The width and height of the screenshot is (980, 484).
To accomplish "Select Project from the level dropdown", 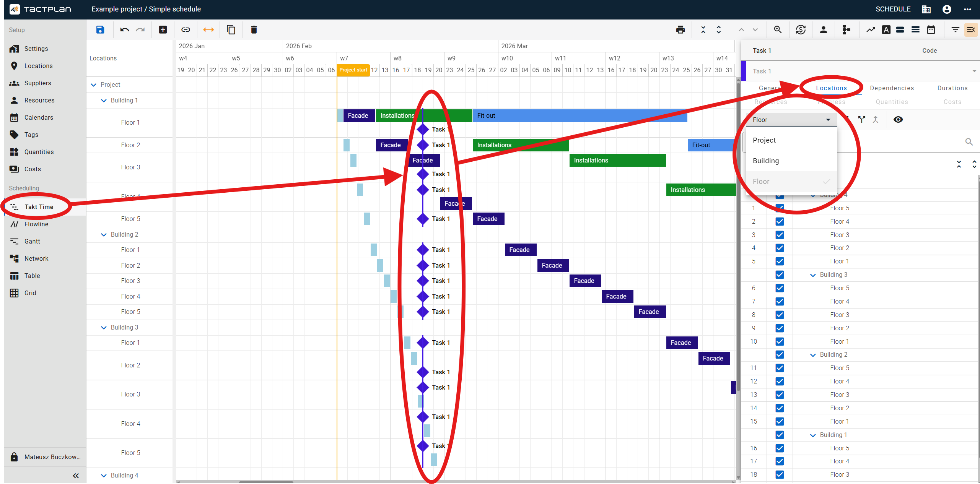I will click(x=791, y=140).
